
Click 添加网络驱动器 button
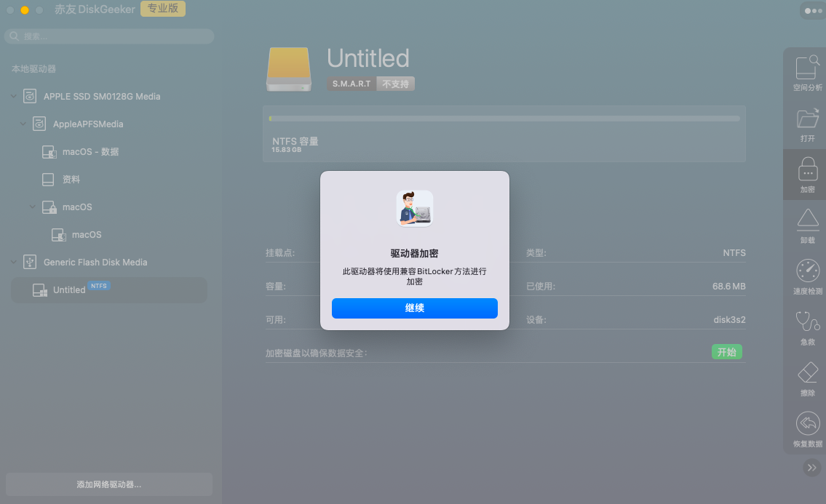[x=109, y=484]
